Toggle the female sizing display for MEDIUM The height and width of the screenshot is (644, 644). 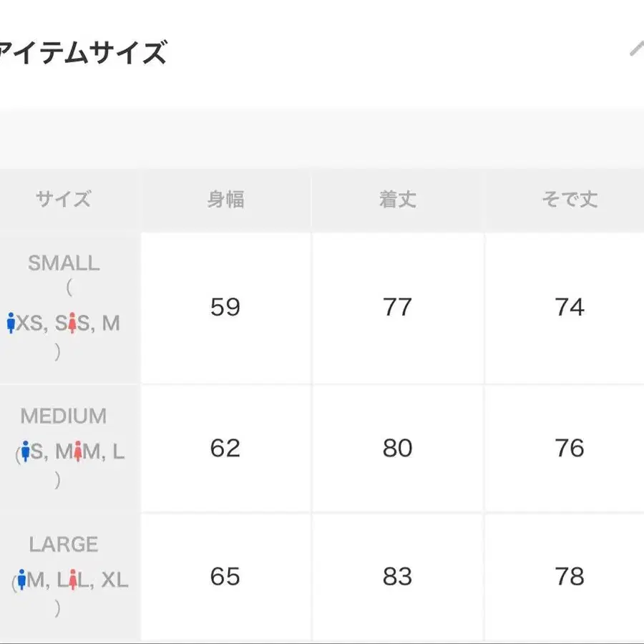click(77, 451)
